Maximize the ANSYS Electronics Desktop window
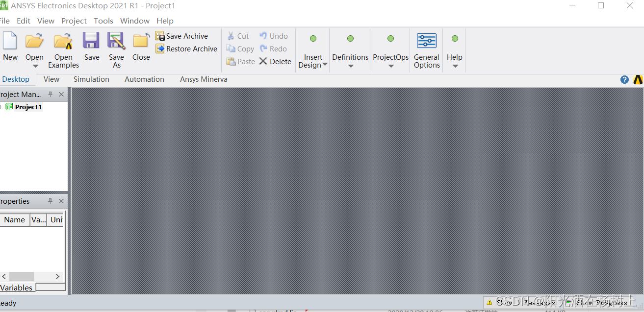This screenshot has height=312, width=644. point(601,6)
